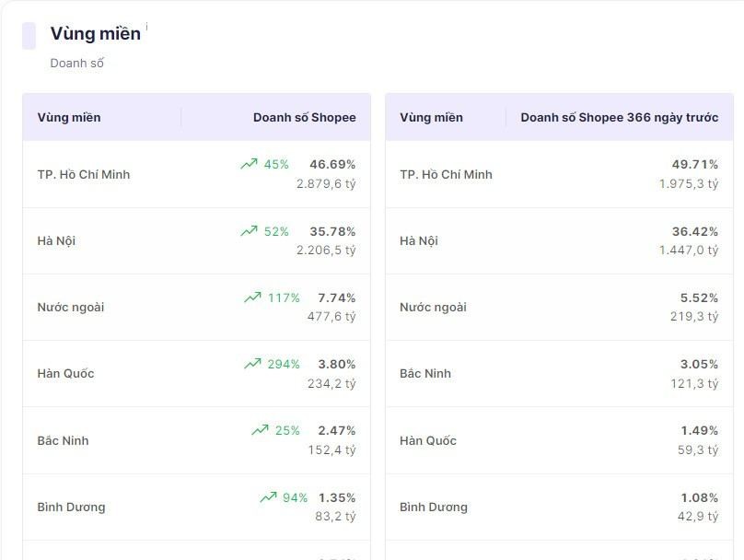Click the upward trend arrow beside 52% for Hà Nội
This screenshot has width=744, height=560.
point(250,231)
